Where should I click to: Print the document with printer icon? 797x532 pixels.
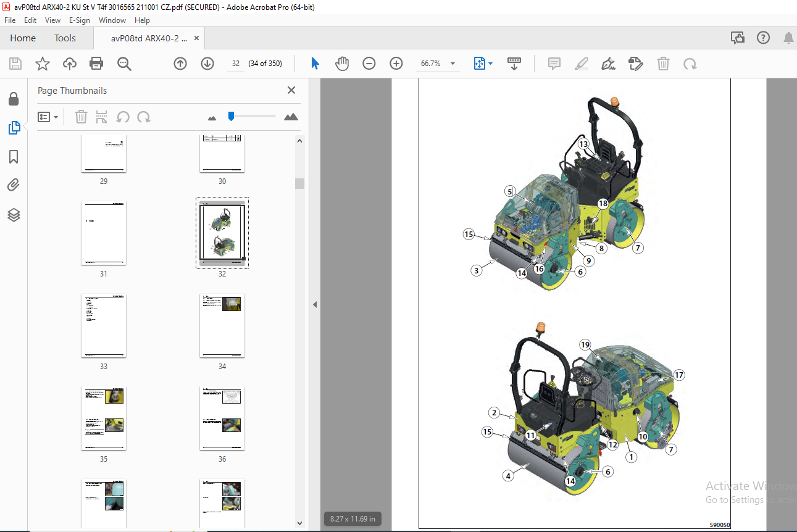(96, 64)
